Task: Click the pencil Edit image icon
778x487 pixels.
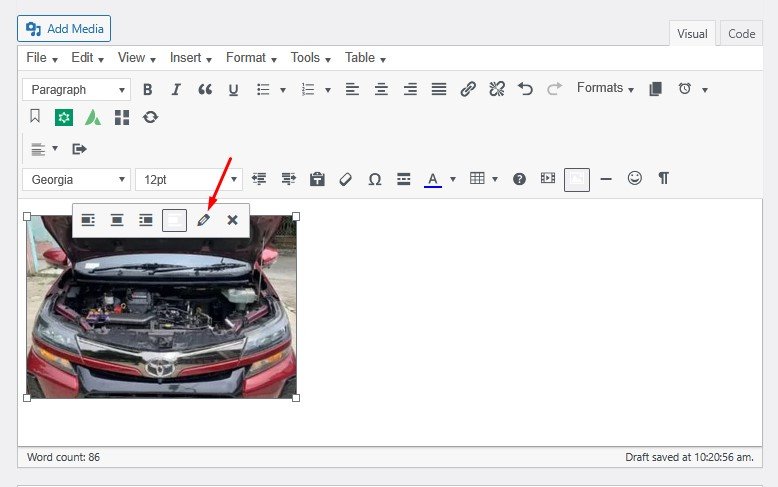Action: (204, 220)
